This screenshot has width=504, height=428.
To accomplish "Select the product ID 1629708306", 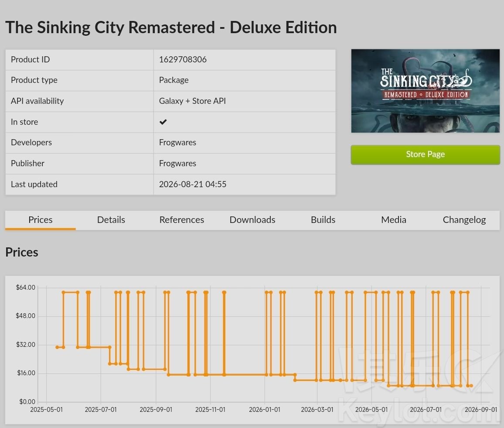I will click(183, 59).
